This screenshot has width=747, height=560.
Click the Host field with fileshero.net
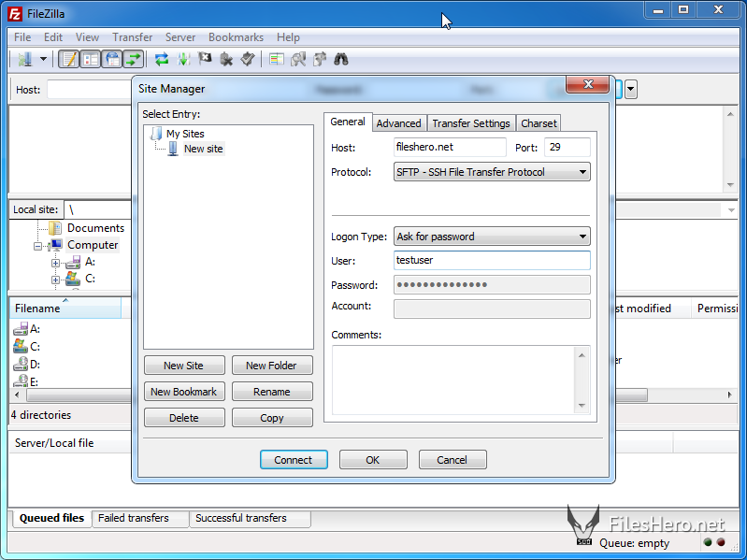point(450,147)
